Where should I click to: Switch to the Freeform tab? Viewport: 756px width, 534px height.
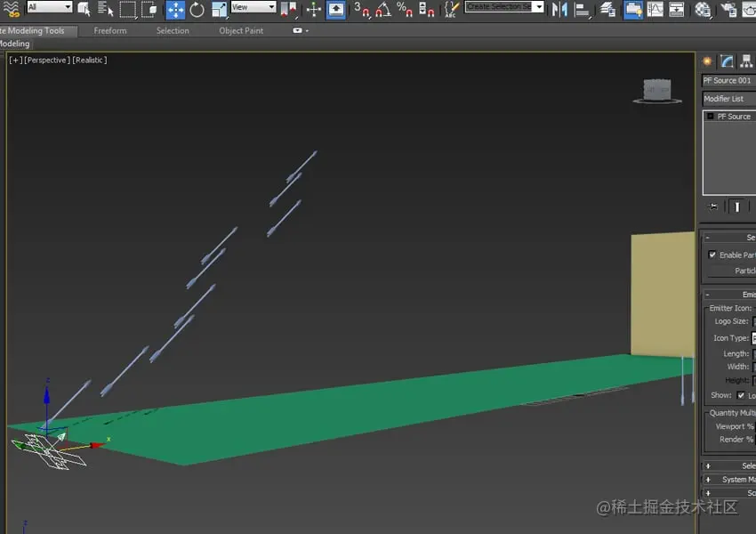coord(110,30)
